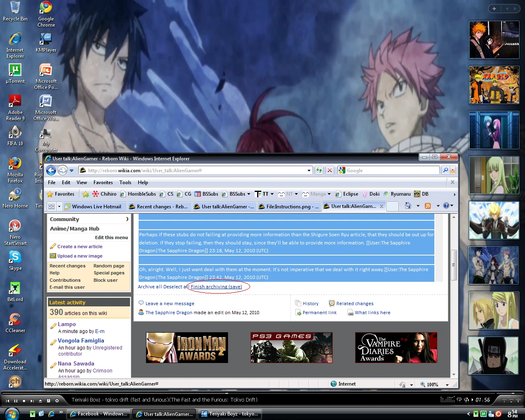Viewport: 525px width, 420px height.
Task: Click the PS3 Games banner
Action: point(292,348)
